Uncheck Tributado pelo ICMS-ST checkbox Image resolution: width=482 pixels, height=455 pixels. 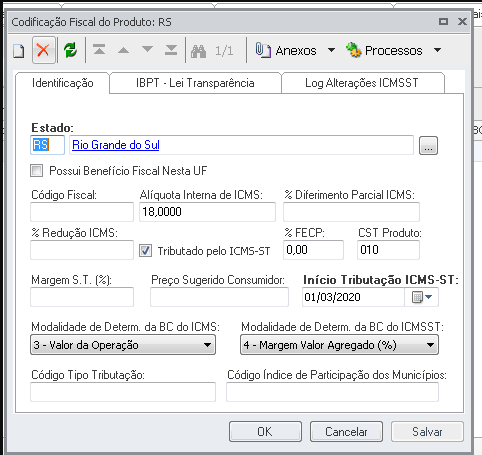point(146,251)
